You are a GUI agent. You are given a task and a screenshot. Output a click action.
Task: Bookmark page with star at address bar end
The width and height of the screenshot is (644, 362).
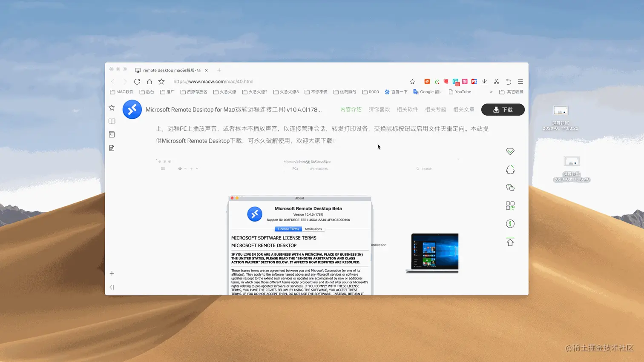412,82
